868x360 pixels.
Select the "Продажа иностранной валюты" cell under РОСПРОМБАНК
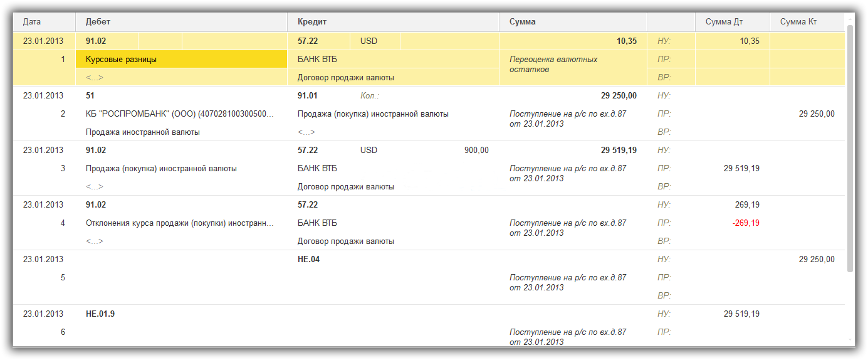click(x=143, y=132)
